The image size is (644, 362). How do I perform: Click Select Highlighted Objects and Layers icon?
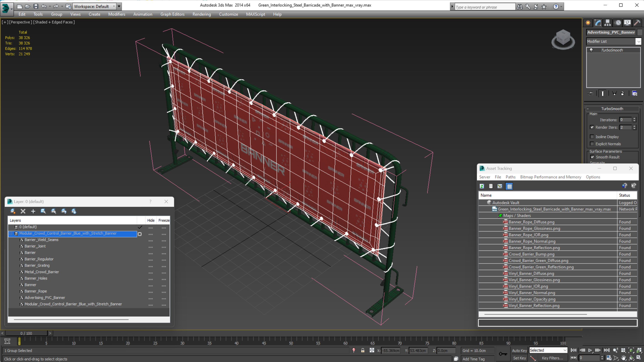click(43, 211)
